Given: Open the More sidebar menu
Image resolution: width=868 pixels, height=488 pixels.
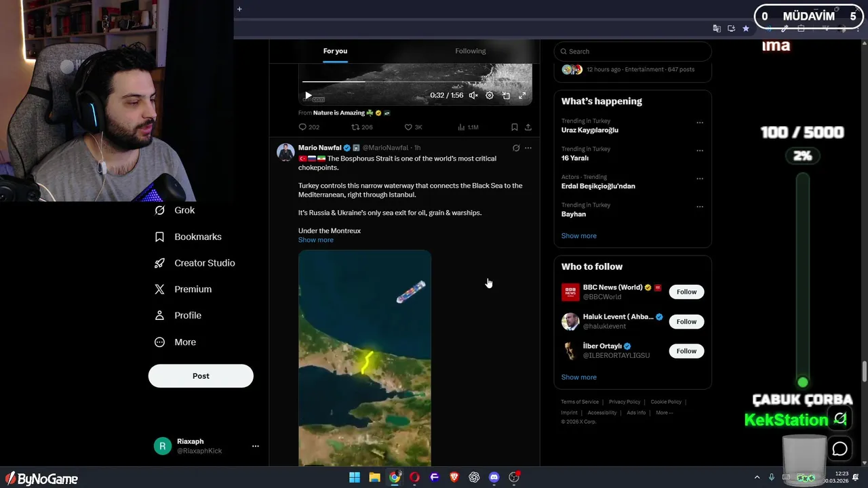Looking at the screenshot, I should pyautogui.click(x=176, y=342).
